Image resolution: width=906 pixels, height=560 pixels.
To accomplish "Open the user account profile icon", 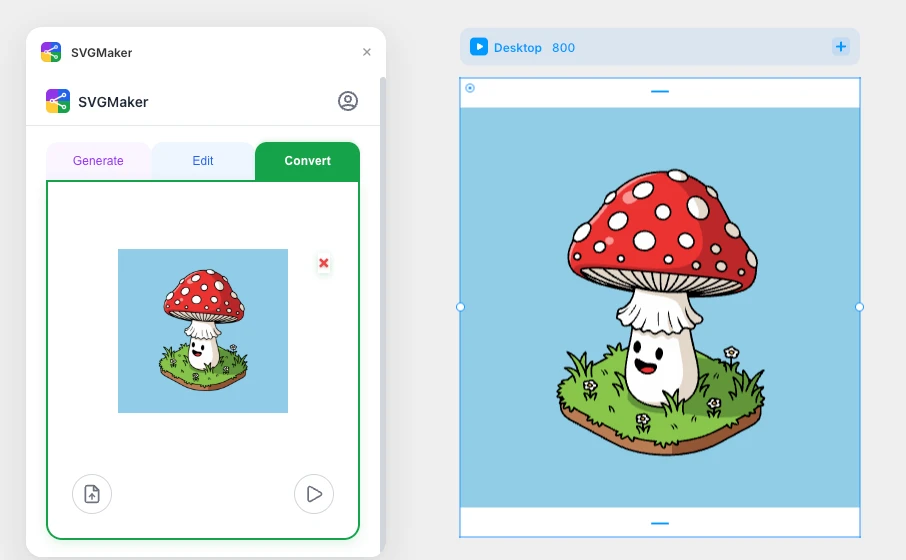I will pyautogui.click(x=348, y=101).
